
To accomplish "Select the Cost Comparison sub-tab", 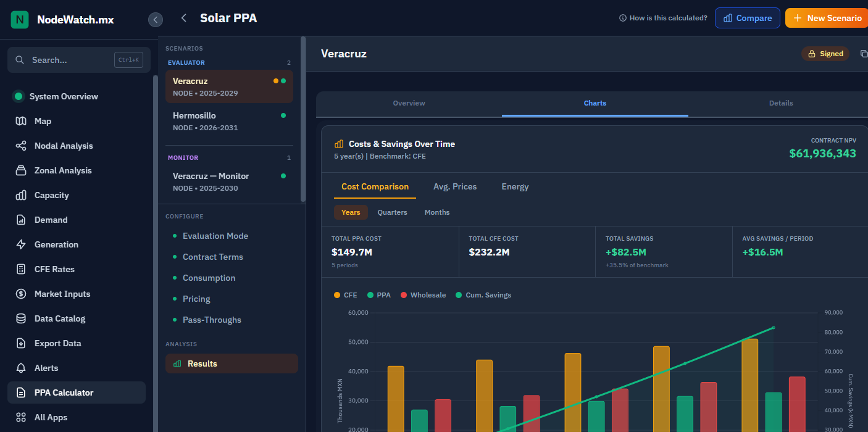I will tap(375, 186).
